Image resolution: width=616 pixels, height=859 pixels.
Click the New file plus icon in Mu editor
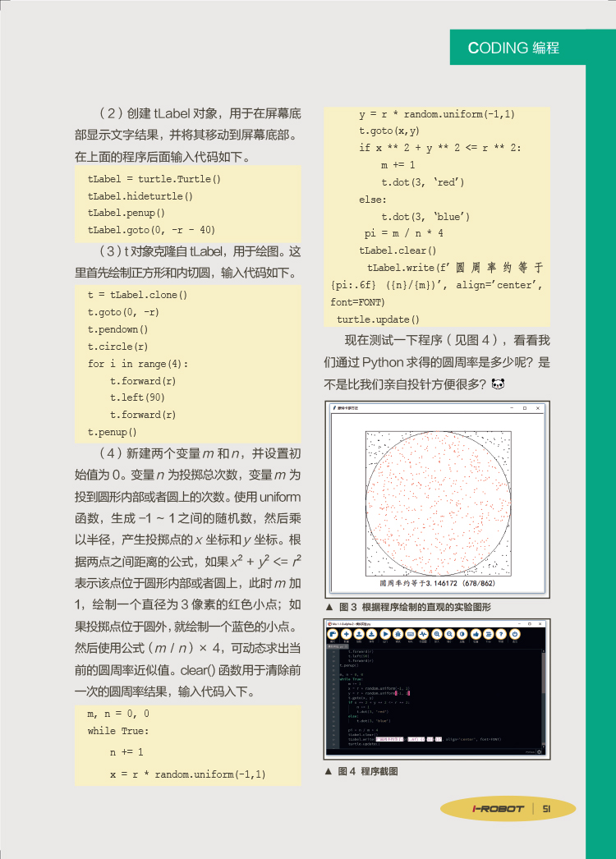[347, 634]
